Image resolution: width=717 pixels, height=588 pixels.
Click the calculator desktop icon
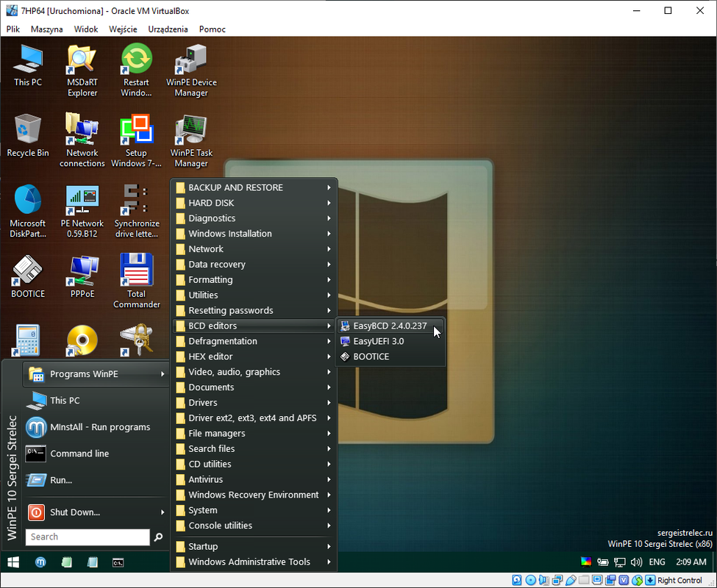pos(27,340)
